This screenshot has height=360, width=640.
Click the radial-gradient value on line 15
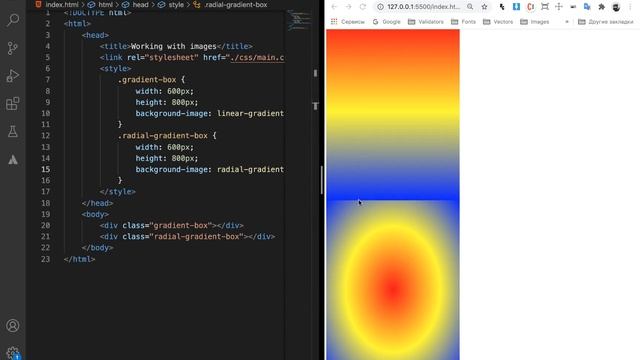[250, 169]
